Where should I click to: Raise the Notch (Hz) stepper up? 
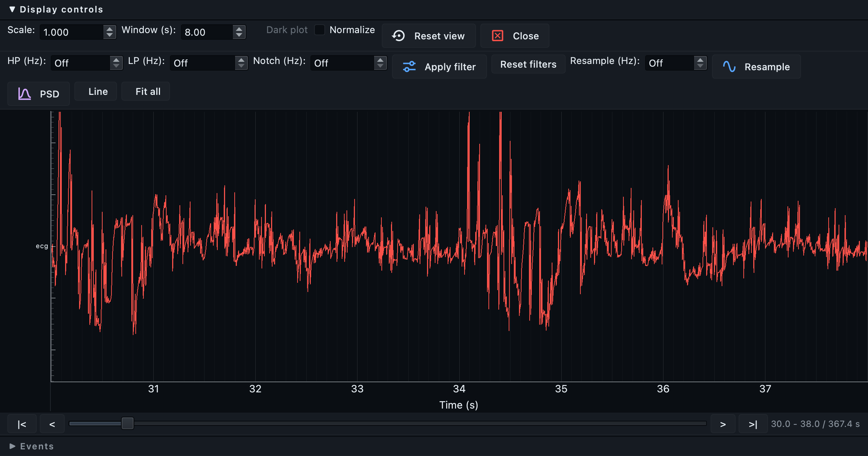coord(380,60)
